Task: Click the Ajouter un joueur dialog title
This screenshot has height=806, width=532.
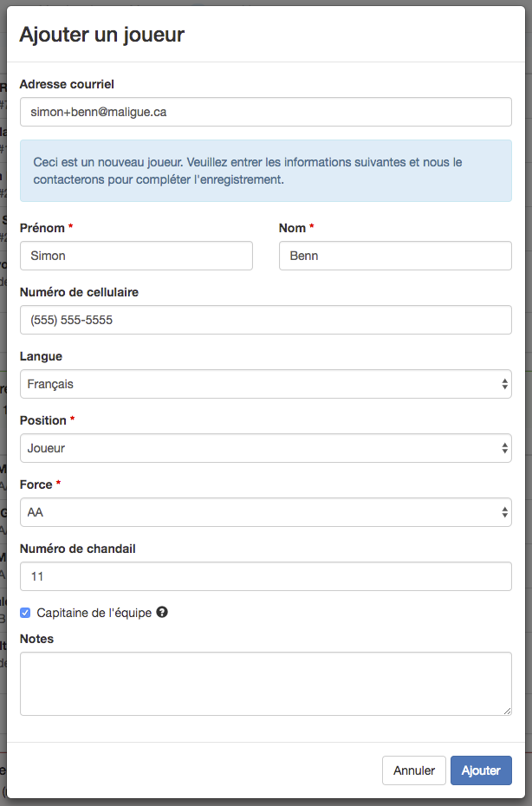Action: tap(101, 35)
